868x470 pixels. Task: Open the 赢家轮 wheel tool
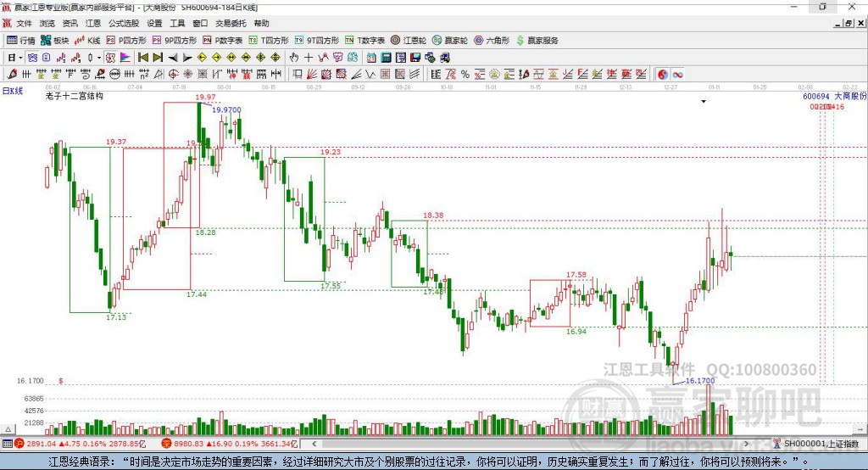450,41
